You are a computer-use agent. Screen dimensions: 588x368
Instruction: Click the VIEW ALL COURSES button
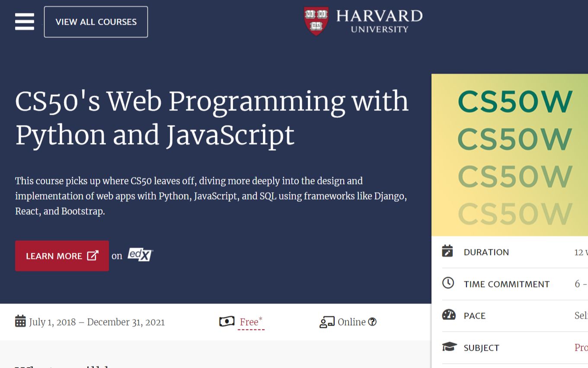[96, 22]
